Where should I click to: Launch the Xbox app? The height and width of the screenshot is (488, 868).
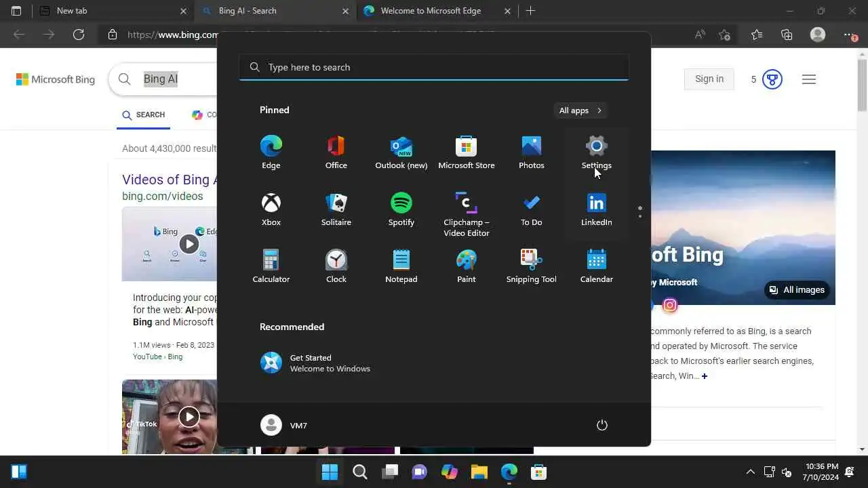271,209
